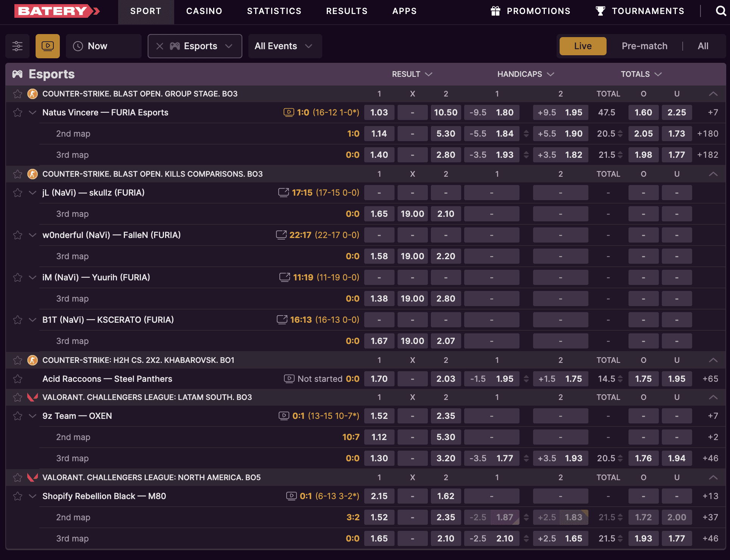This screenshot has height=560, width=730.
Task: Click the Valorant icon for Challengers League LATAM
Action: (x=33, y=397)
